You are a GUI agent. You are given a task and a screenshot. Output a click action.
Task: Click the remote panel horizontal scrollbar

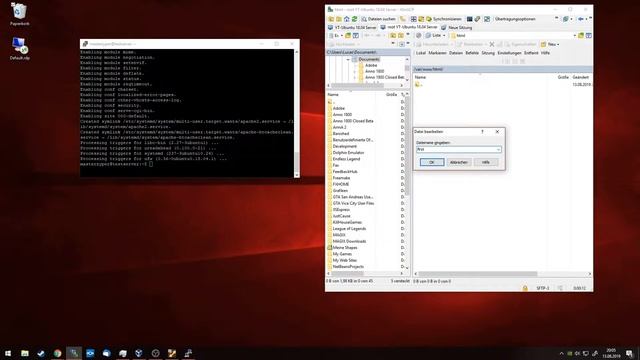[478, 274]
